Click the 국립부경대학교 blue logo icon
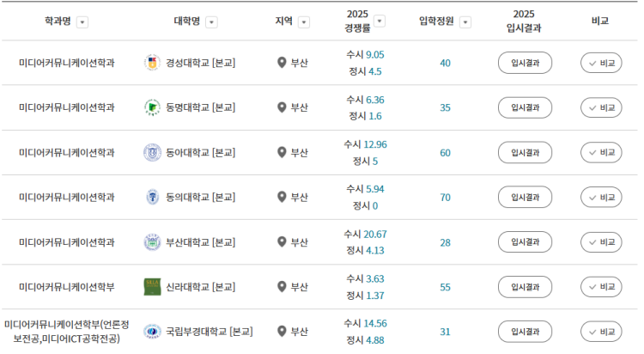The width and height of the screenshot is (644, 354). click(152, 332)
